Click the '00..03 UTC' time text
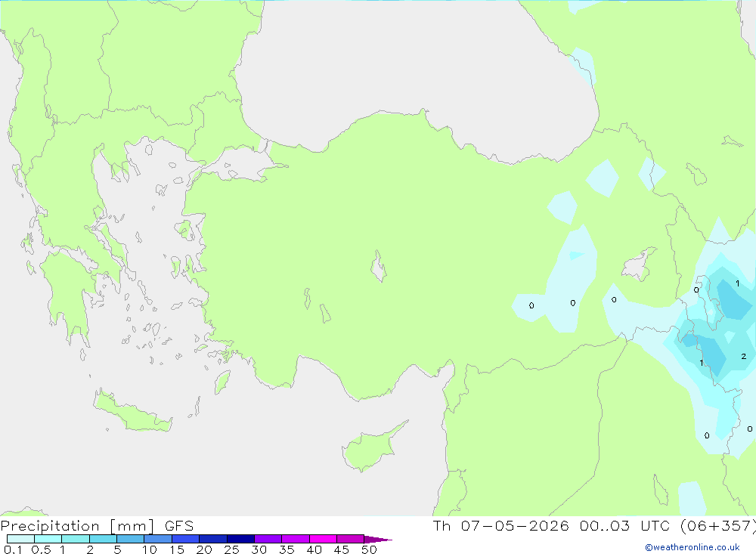756x554 pixels. coord(625,525)
